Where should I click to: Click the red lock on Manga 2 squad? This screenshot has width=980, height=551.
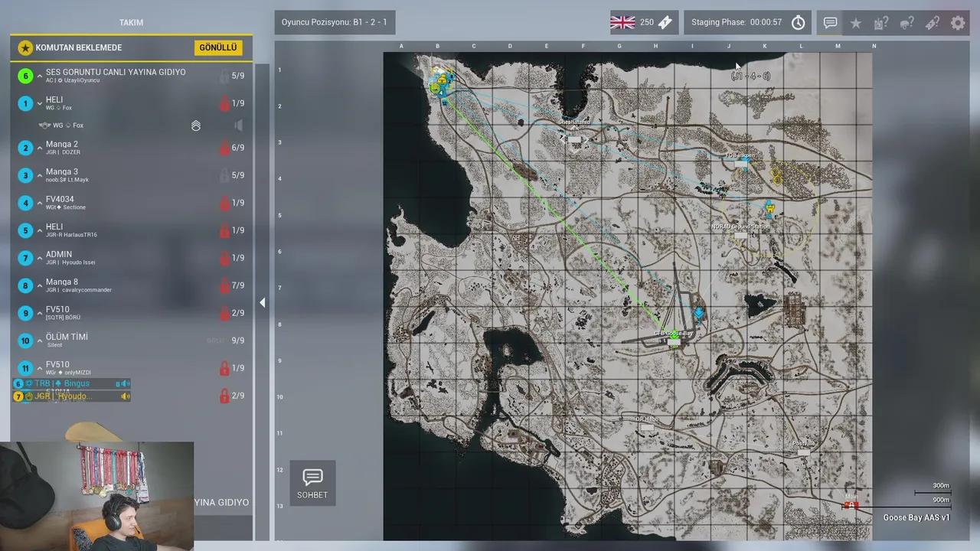(x=224, y=148)
